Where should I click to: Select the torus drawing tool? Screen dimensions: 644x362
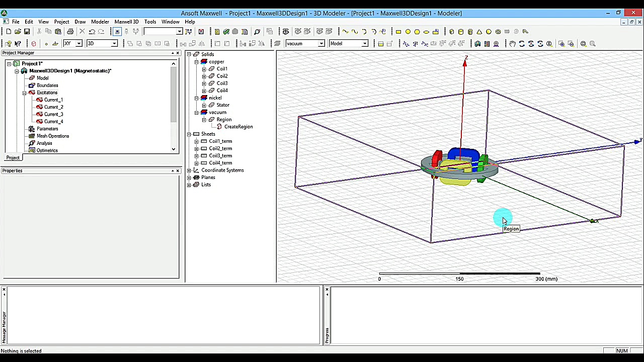coord(498,31)
